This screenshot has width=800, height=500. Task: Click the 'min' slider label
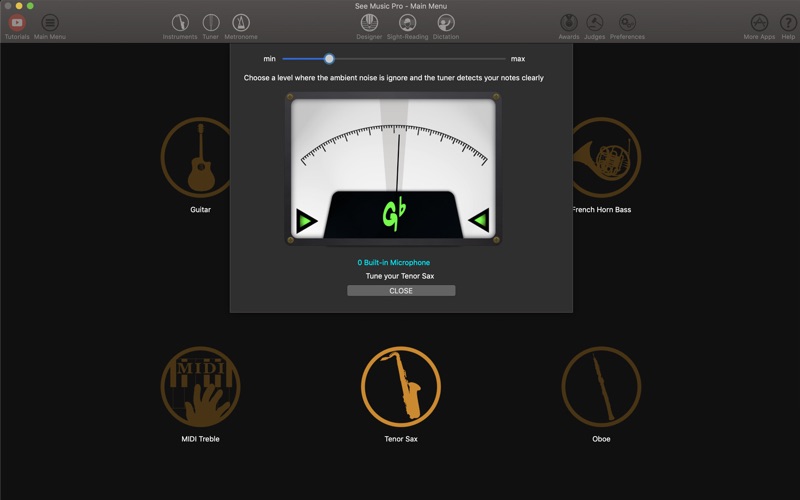click(269, 59)
